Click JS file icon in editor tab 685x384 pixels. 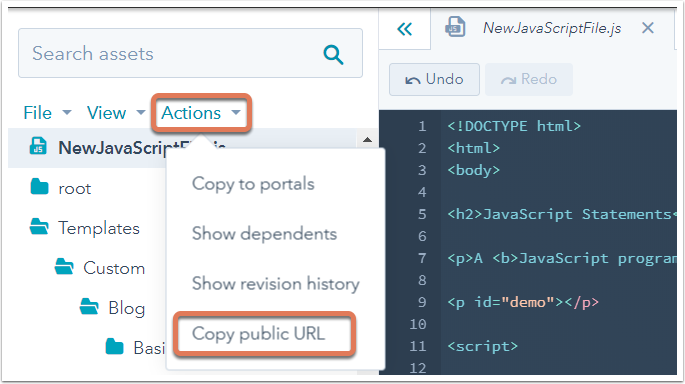(455, 27)
